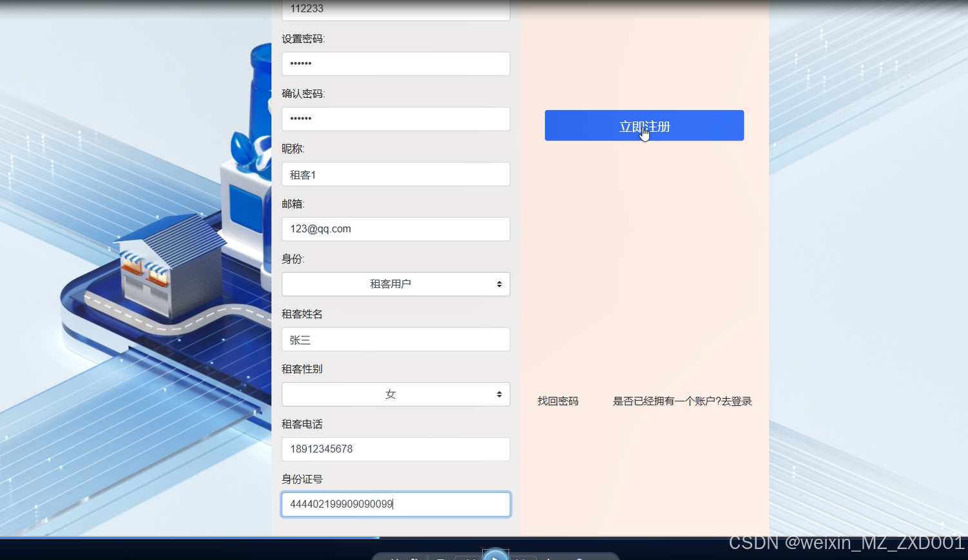The image size is (968, 560).
Task: Click the 找回密码 link
Action: coord(558,401)
